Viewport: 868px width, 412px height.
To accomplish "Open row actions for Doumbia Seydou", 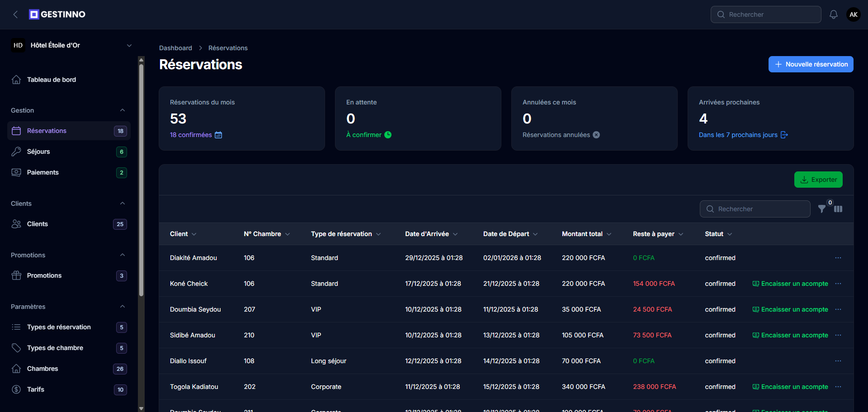I will 838,309.
